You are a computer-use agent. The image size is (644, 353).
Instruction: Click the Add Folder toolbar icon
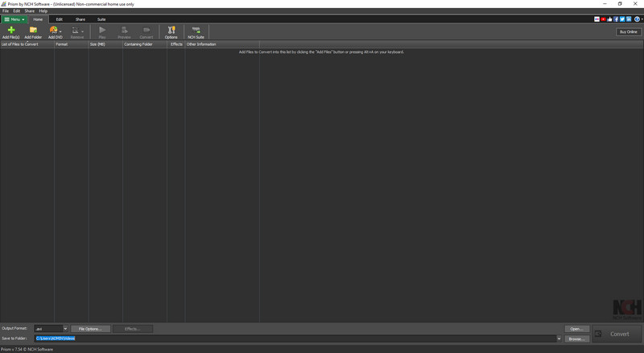[x=33, y=31]
